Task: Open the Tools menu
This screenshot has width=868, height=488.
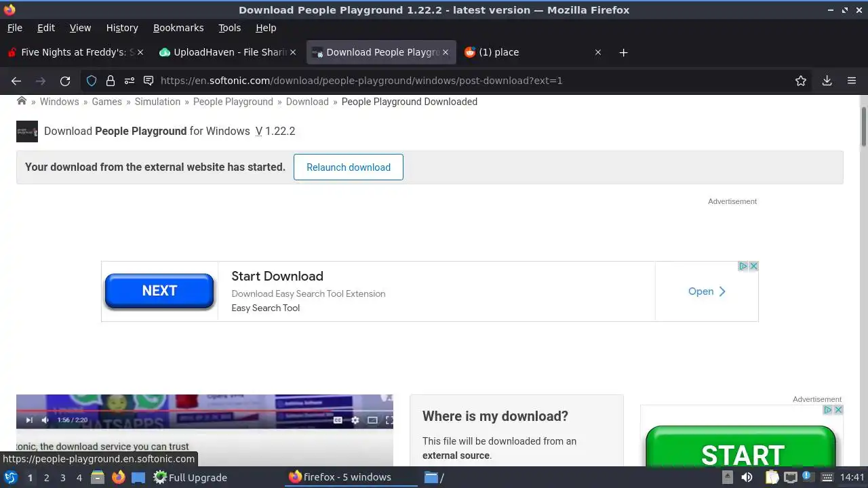Action: point(229,28)
